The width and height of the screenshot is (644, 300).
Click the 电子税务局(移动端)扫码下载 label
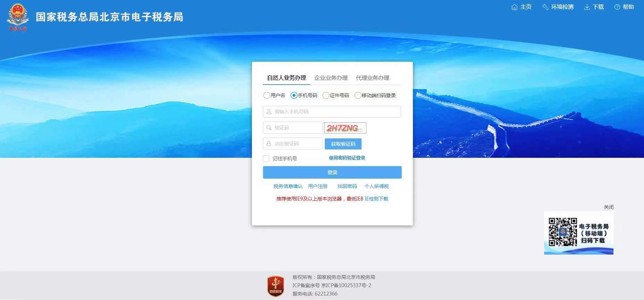coord(594,233)
